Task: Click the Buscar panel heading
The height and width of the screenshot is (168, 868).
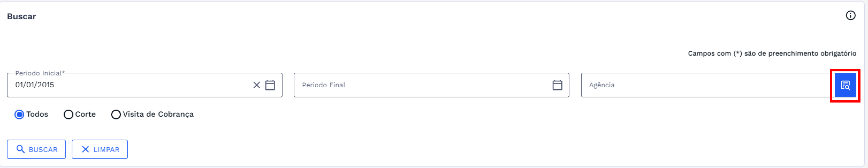Action: point(21,17)
